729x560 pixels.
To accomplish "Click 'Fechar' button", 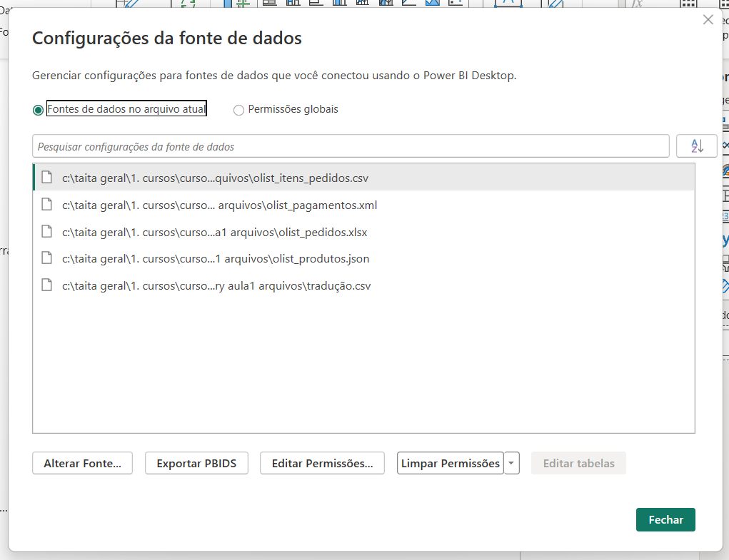I will 665,519.
